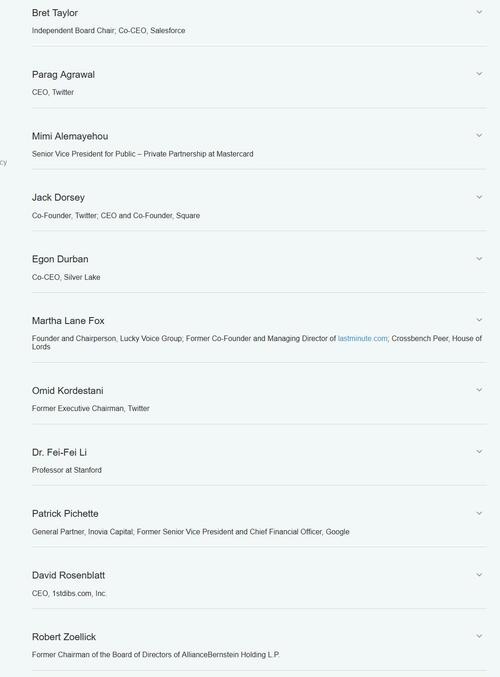Click the Egon Durban name heading
Viewport: 500px width, 677px height.
(x=60, y=259)
